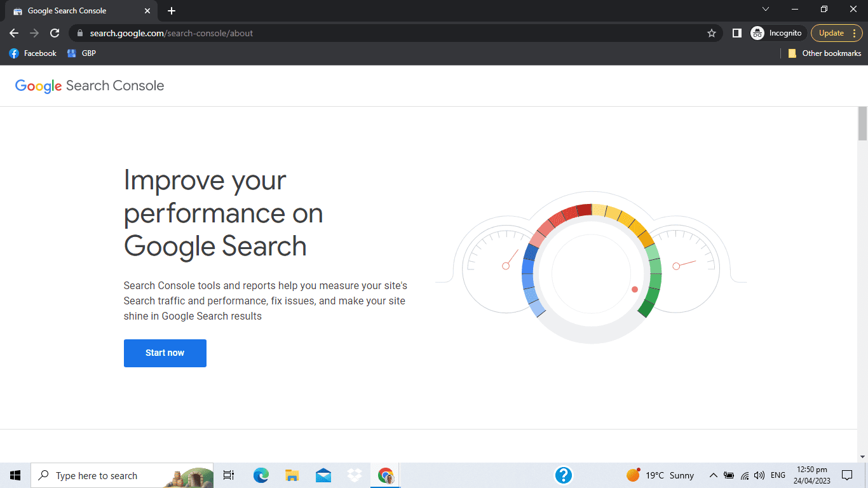Open Dropbox from the taskbar
Viewport: 868px width, 488px height.
click(354, 475)
